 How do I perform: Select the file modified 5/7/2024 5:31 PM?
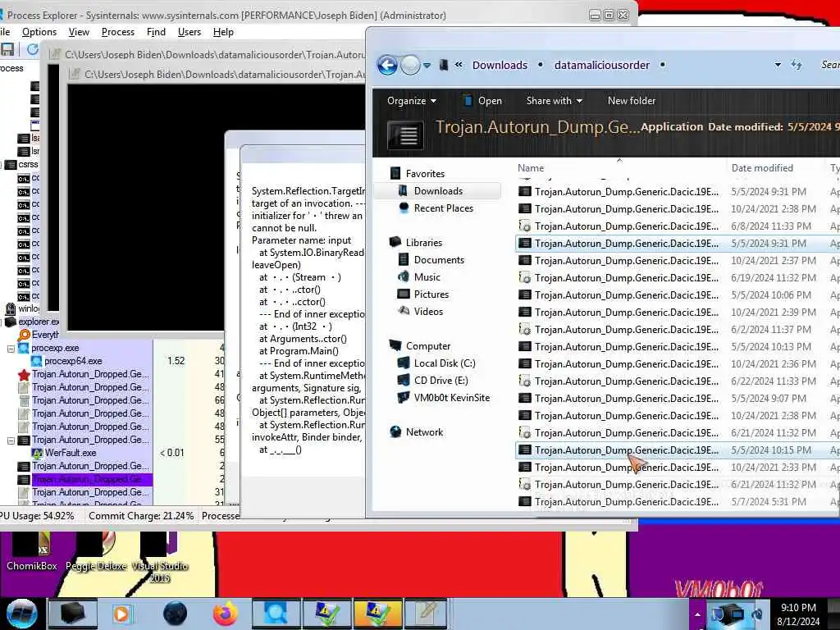point(677,502)
